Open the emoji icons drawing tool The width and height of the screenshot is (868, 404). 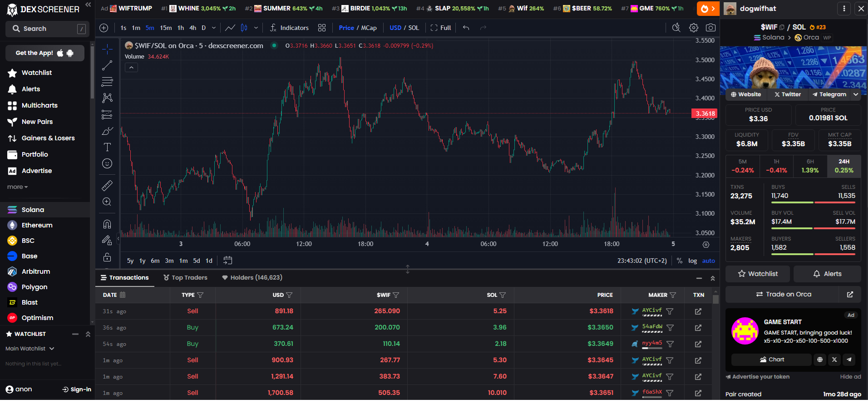pyautogui.click(x=107, y=163)
